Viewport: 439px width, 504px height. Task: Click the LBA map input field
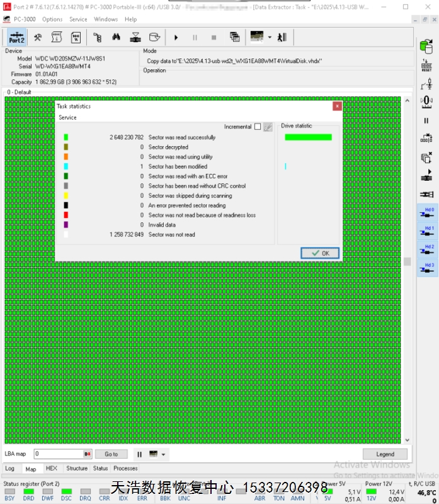pos(58,454)
